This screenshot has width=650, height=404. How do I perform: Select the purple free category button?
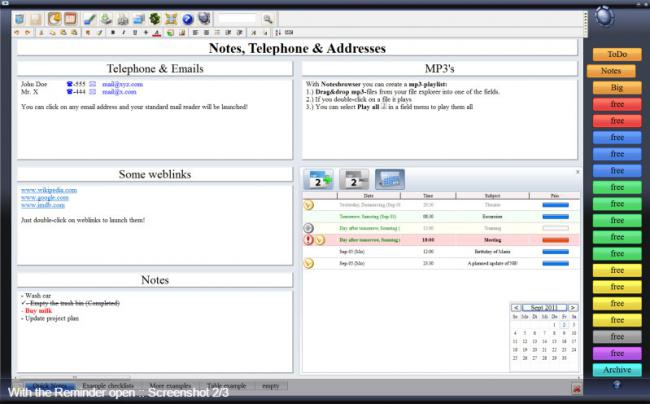click(x=617, y=353)
